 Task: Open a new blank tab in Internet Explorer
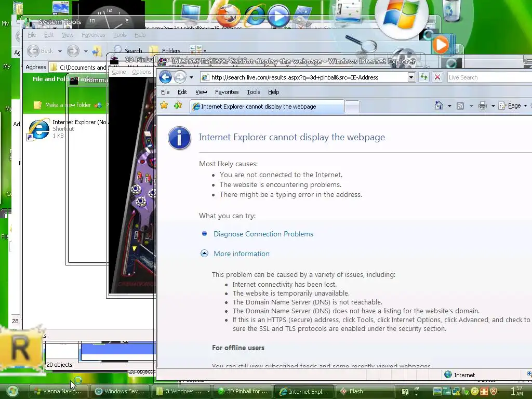click(x=352, y=107)
